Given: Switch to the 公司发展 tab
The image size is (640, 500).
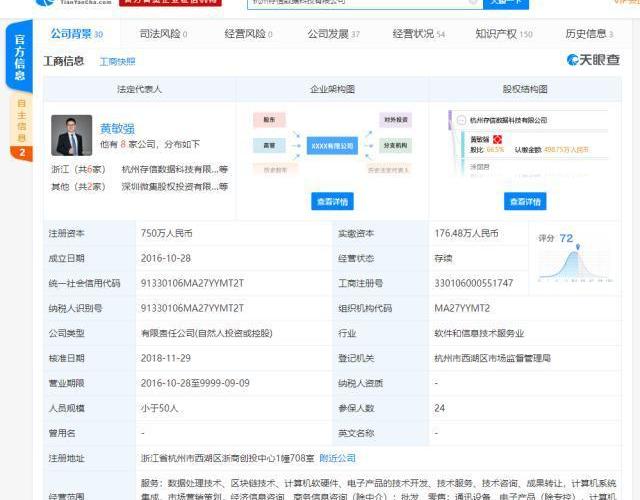Looking at the screenshot, I should click(333, 34).
